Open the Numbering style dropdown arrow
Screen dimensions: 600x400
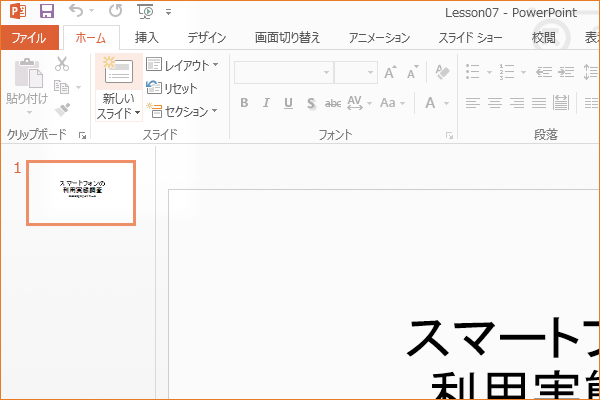coord(523,72)
